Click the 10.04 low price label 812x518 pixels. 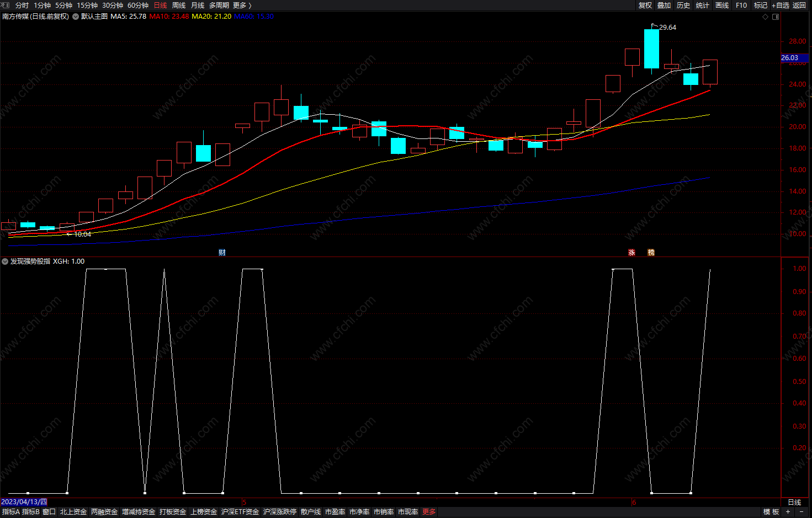pyautogui.click(x=82, y=234)
